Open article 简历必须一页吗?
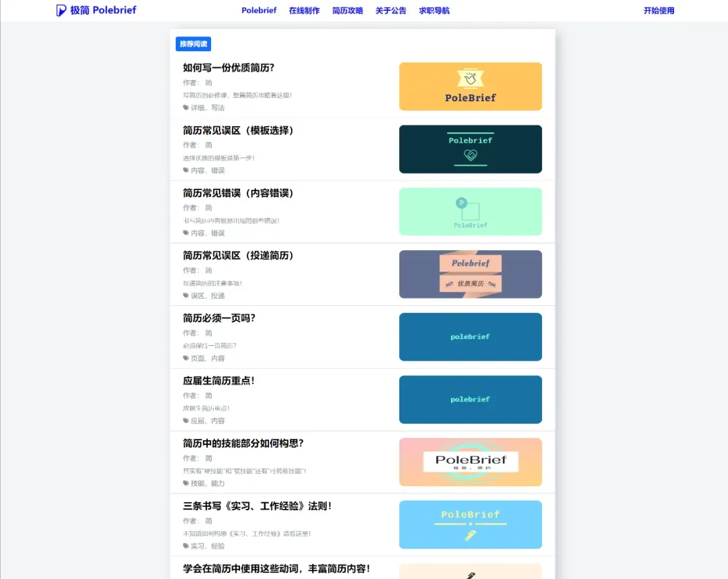This screenshot has height=579, width=728. point(219,318)
